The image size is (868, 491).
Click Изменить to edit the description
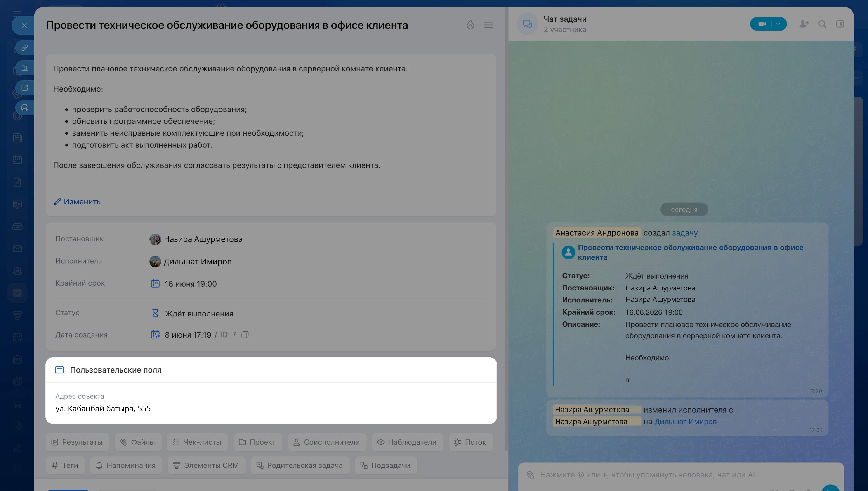[x=77, y=202]
